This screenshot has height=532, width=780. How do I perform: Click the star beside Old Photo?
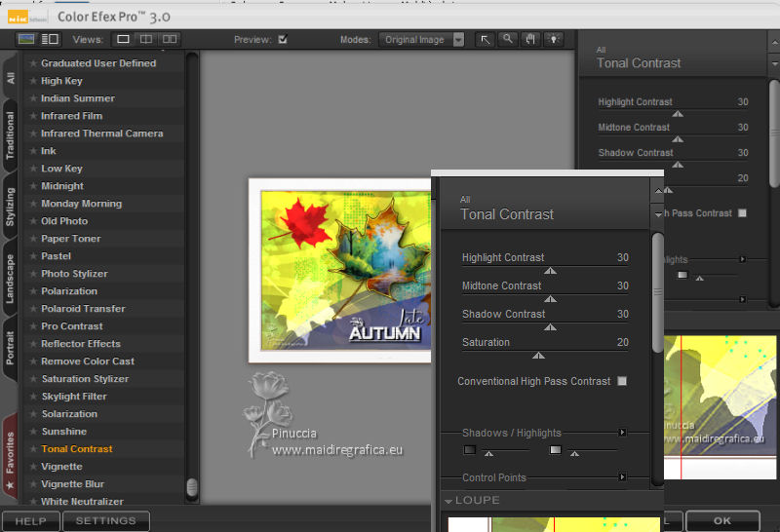click(33, 221)
